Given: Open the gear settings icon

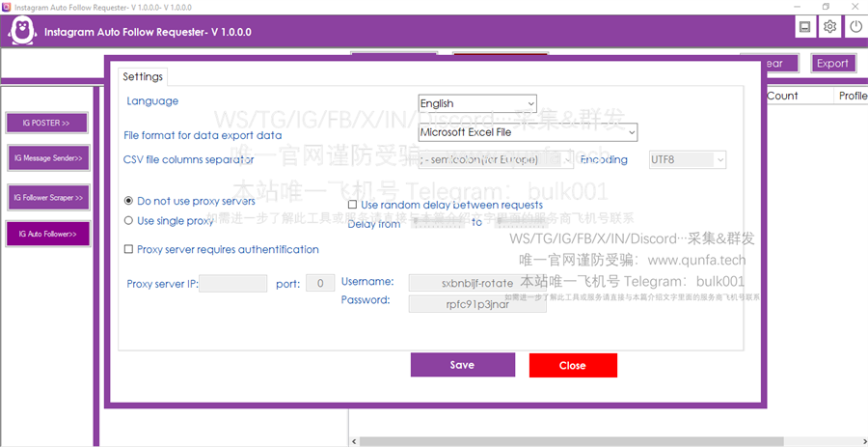Looking at the screenshot, I should tap(829, 27).
